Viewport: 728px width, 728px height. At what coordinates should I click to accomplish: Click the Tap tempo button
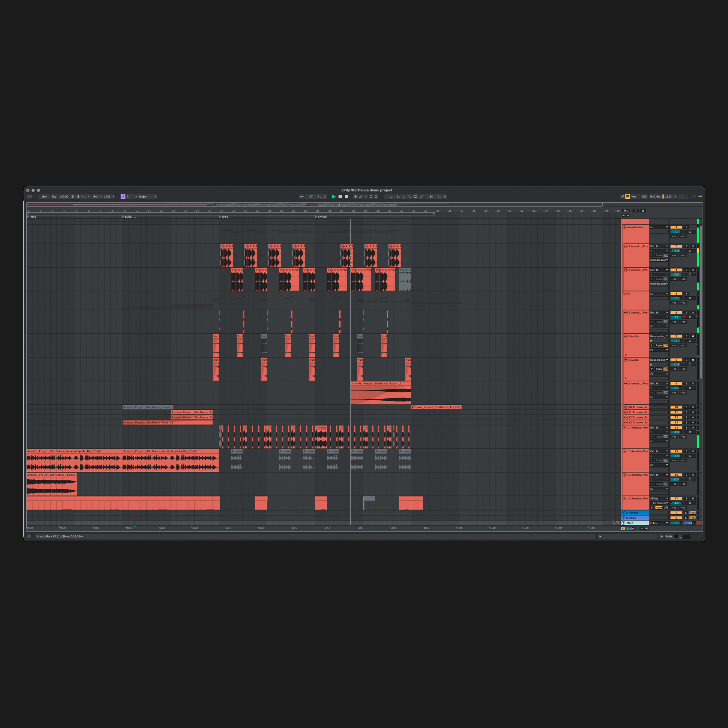54,197
